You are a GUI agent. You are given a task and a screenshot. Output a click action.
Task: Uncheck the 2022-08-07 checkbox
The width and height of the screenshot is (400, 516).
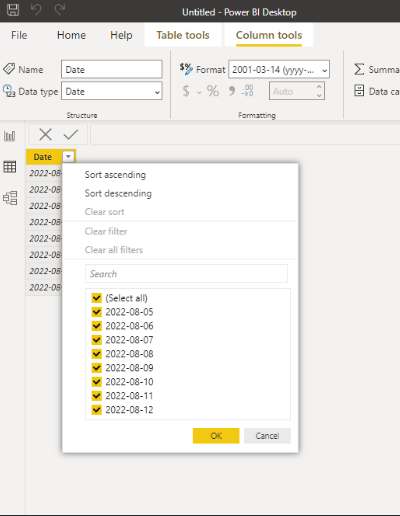tap(97, 340)
